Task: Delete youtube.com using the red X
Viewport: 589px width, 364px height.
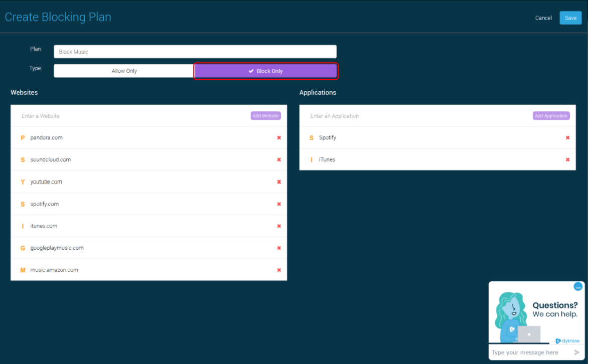Action: click(x=279, y=182)
